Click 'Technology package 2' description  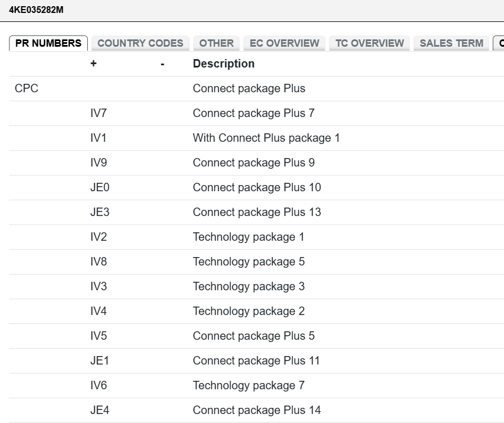[x=249, y=311]
